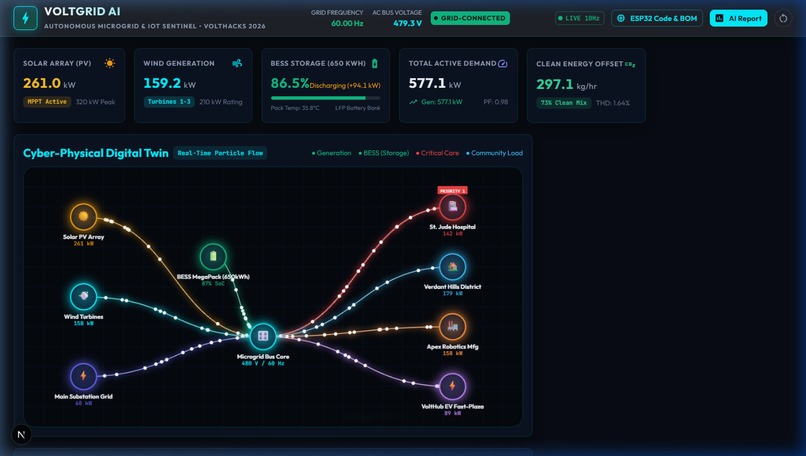Viewport: 806px width, 456px height.
Task: Click the battery icon on BESS Storage card
Action: (375, 63)
